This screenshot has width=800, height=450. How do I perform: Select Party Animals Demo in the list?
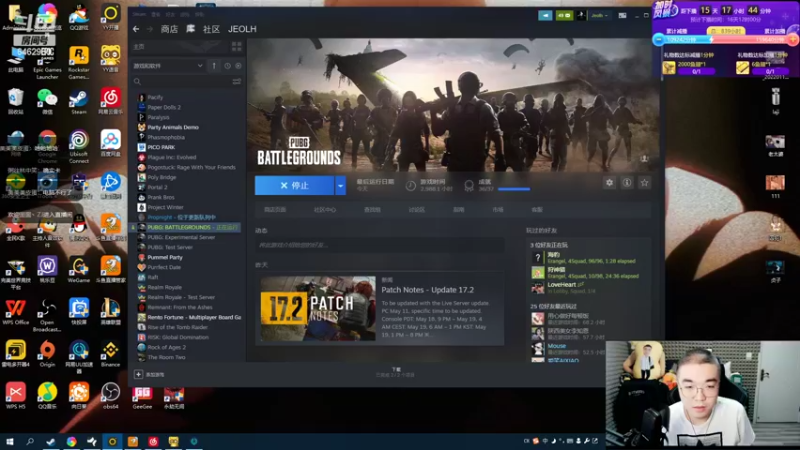(x=173, y=127)
